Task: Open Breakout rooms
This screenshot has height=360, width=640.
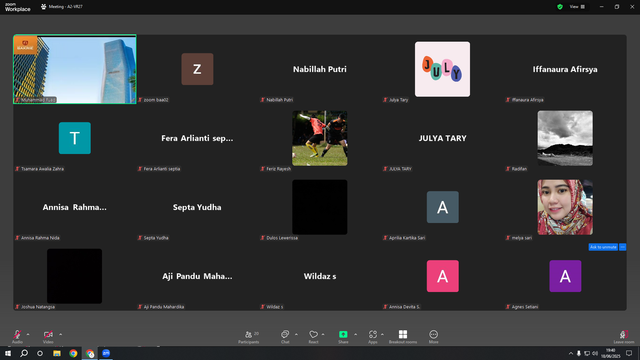Action: 403,336
